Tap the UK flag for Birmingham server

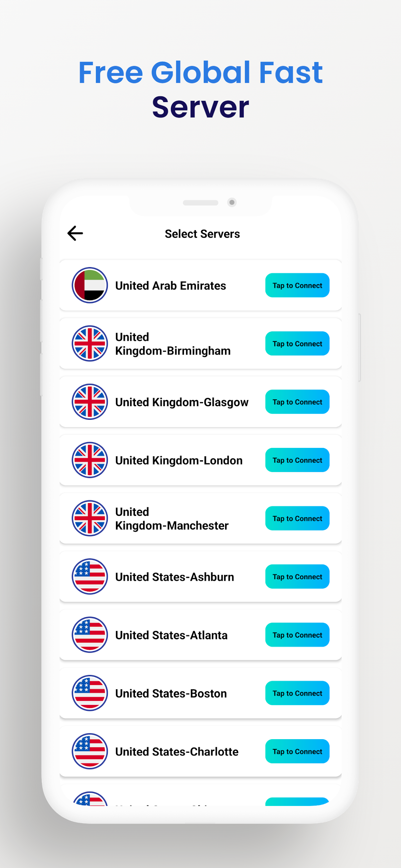coord(90,343)
